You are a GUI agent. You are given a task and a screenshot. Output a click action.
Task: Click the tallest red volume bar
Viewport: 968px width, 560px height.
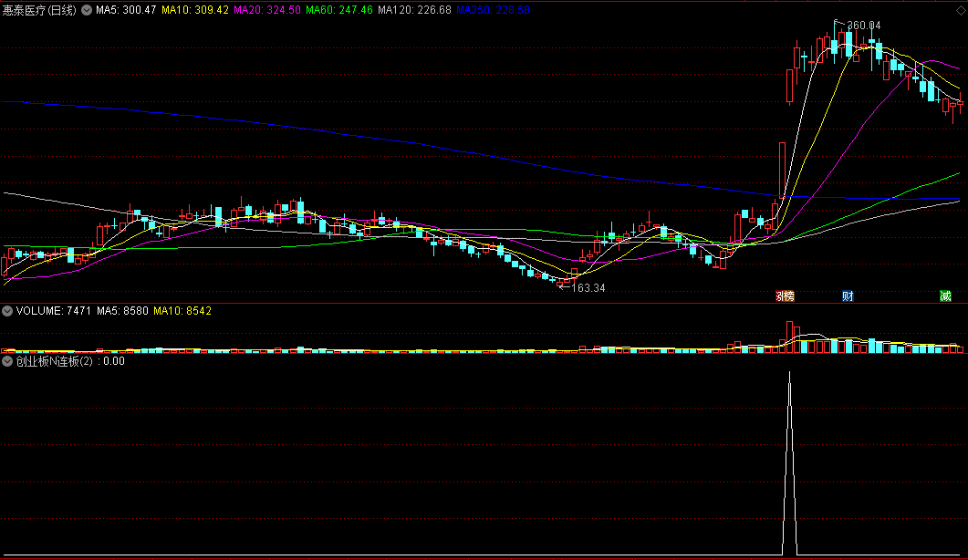(789, 337)
